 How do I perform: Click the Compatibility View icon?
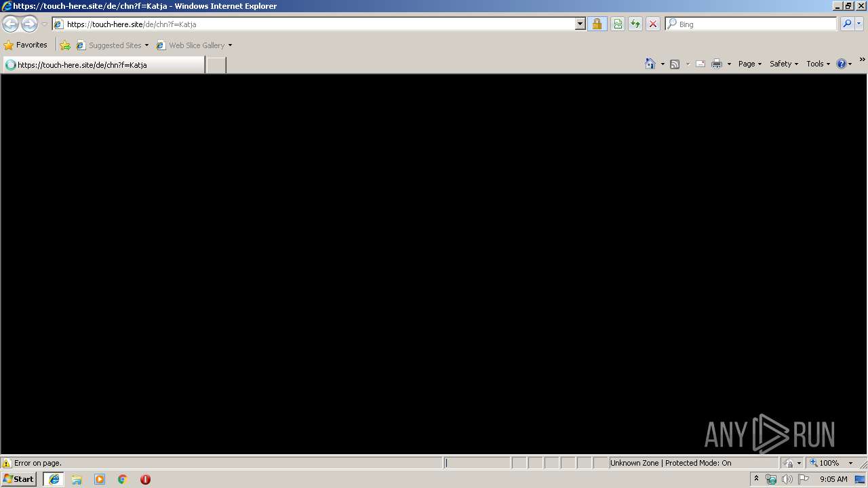pos(618,24)
